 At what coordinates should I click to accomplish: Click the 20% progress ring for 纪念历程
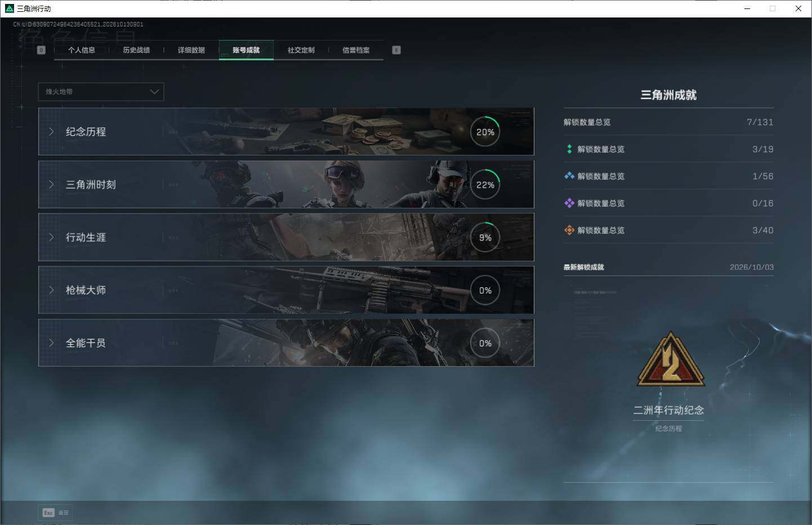[485, 132]
